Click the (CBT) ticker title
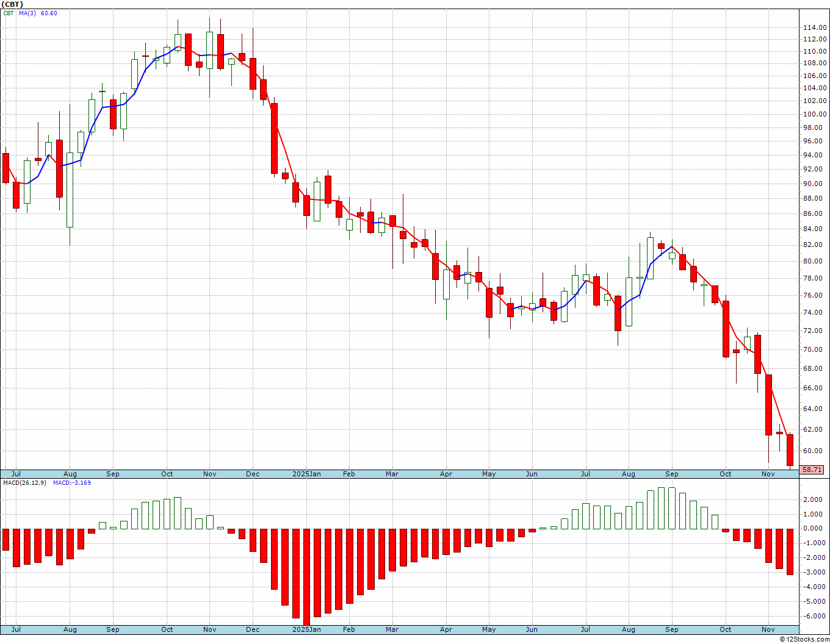This screenshot has height=644, width=830. [13, 4]
